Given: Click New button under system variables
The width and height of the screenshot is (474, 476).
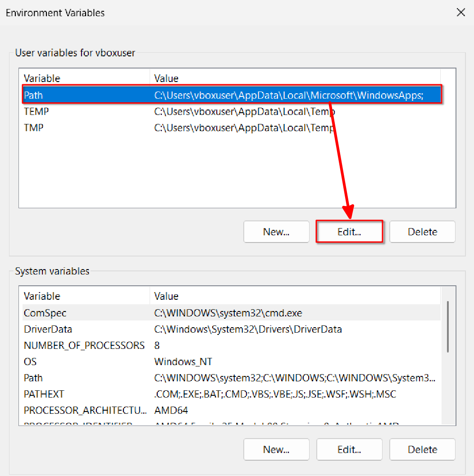Looking at the screenshot, I should [x=276, y=449].
